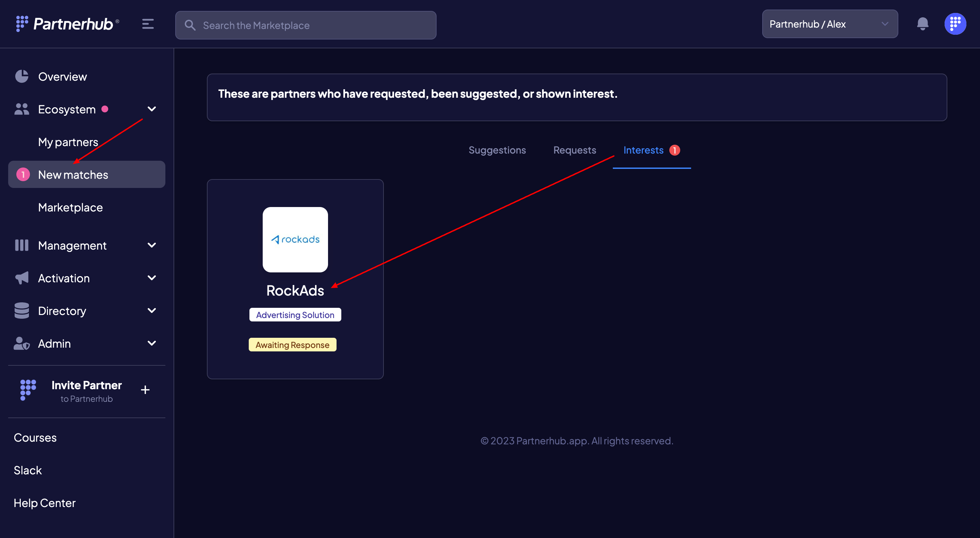Image resolution: width=980 pixels, height=538 pixels.
Task: Collapse the sidebar with the hamburger icon
Action: [x=148, y=24]
